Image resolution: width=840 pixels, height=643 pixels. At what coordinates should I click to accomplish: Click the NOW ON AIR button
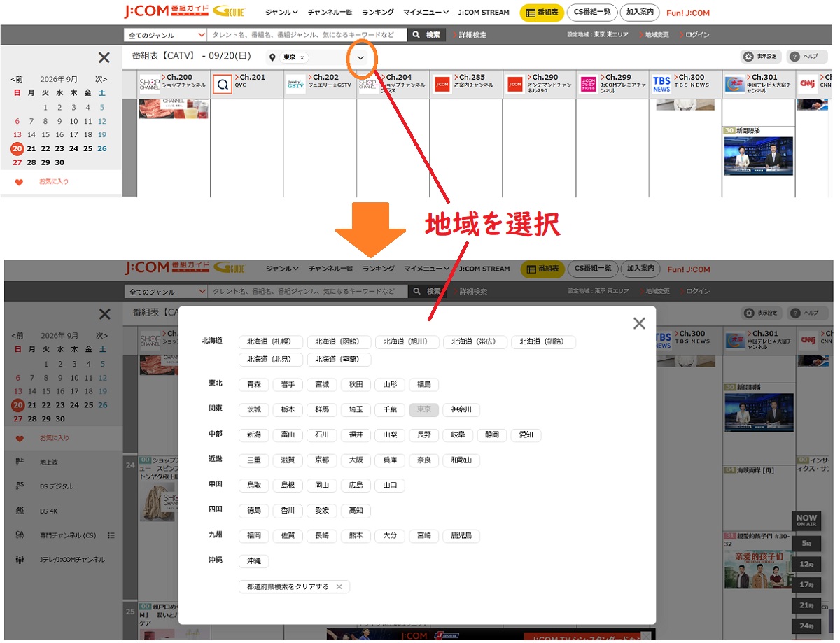[x=806, y=521]
